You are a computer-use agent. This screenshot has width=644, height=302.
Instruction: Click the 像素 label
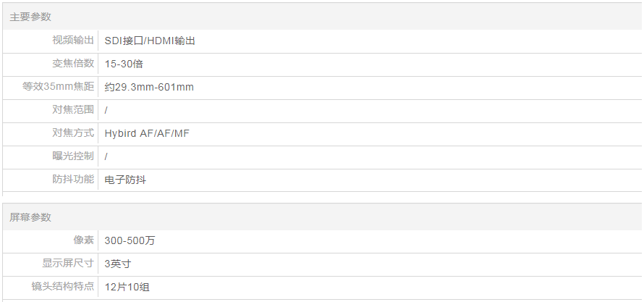point(84,240)
